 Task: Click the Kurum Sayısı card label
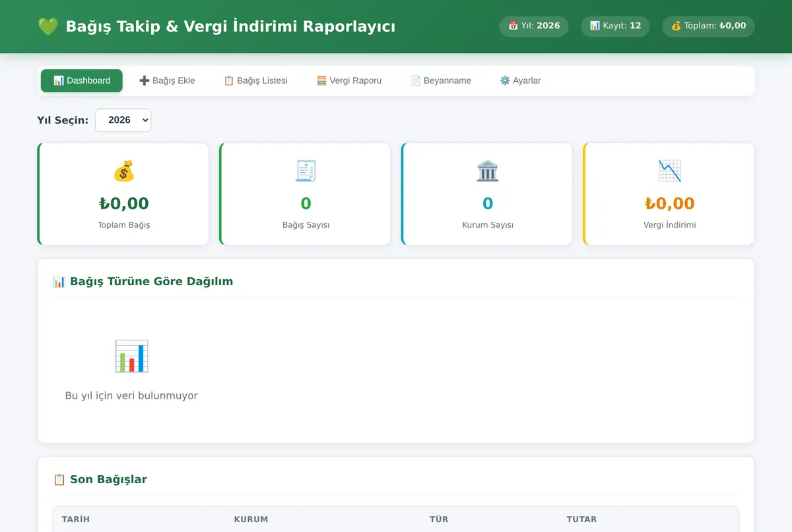click(488, 225)
